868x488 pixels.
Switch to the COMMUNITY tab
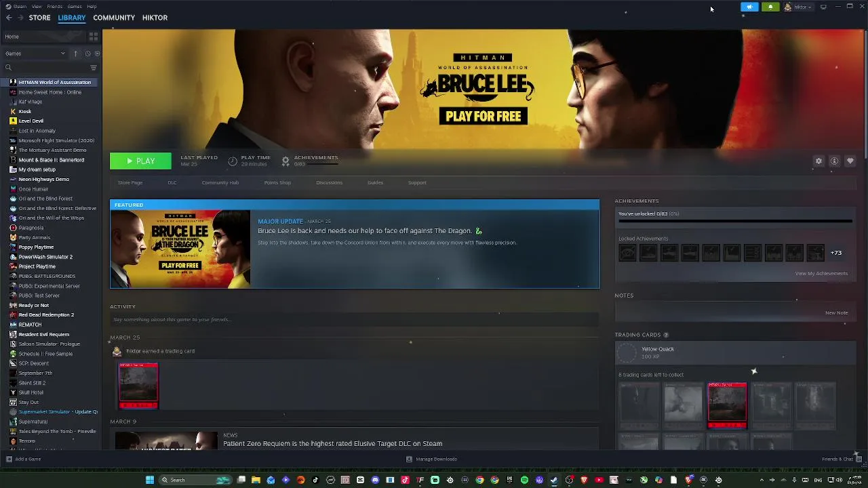(114, 18)
